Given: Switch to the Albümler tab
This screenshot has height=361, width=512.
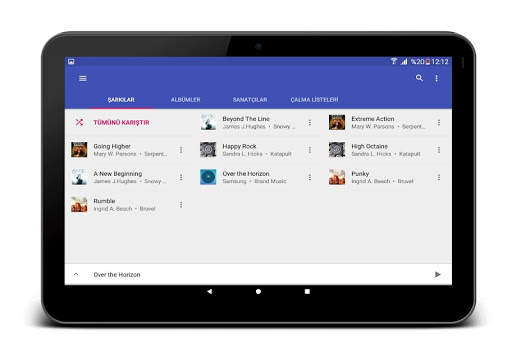Looking at the screenshot, I should (186, 100).
